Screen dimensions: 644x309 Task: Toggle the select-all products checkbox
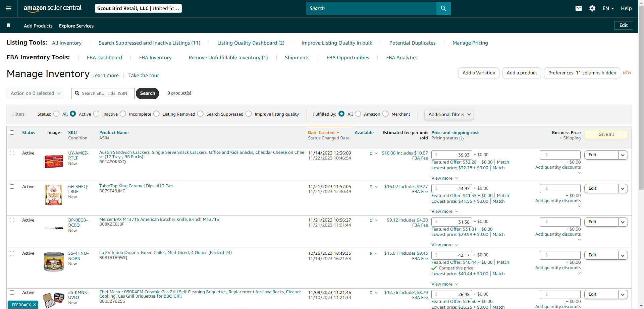(12, 132)
